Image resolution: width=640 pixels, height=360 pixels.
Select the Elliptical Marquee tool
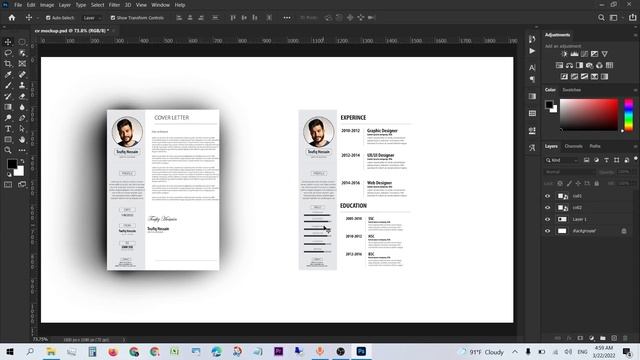22,42
